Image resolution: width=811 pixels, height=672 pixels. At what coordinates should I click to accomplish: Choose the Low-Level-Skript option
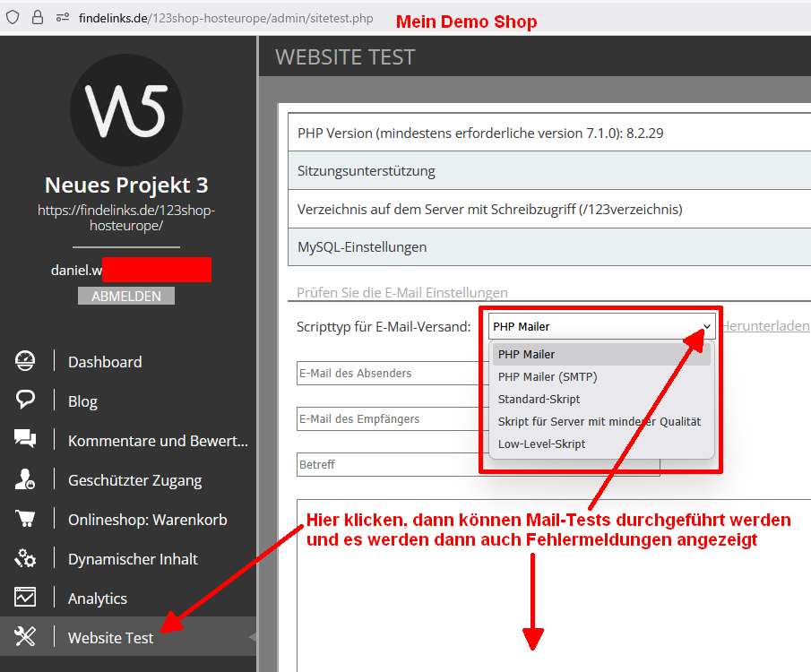[540, 444]
